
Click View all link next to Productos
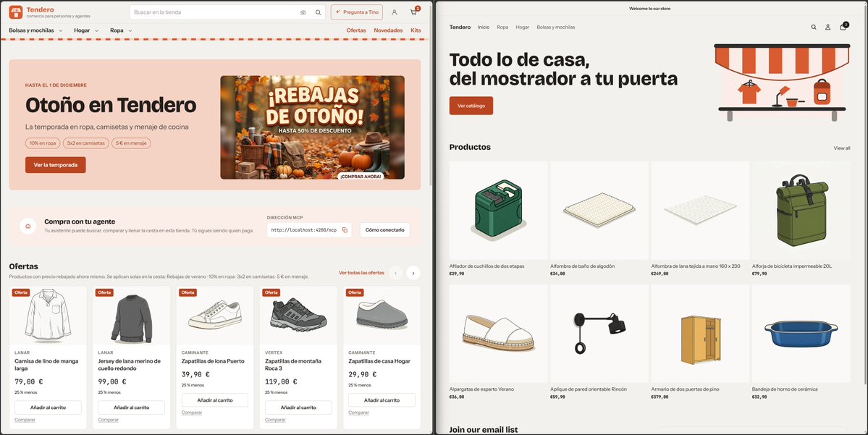tap(842, 148)
